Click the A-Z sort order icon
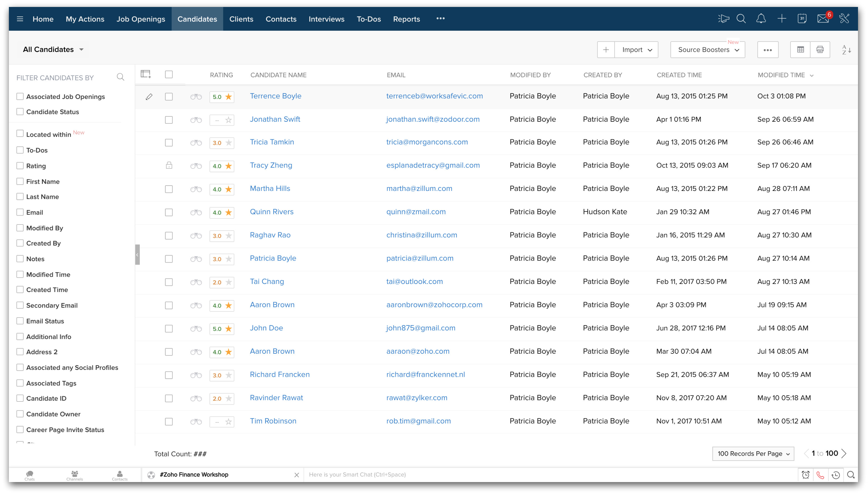The height and width of the screenshot is (494, 868). pyautogui.click(x=846, y=50)
